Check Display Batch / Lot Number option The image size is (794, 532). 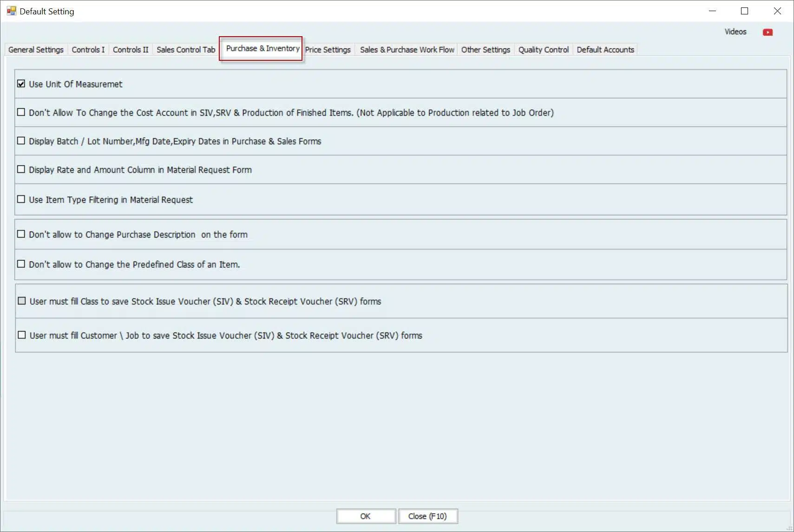coord(21,141)
